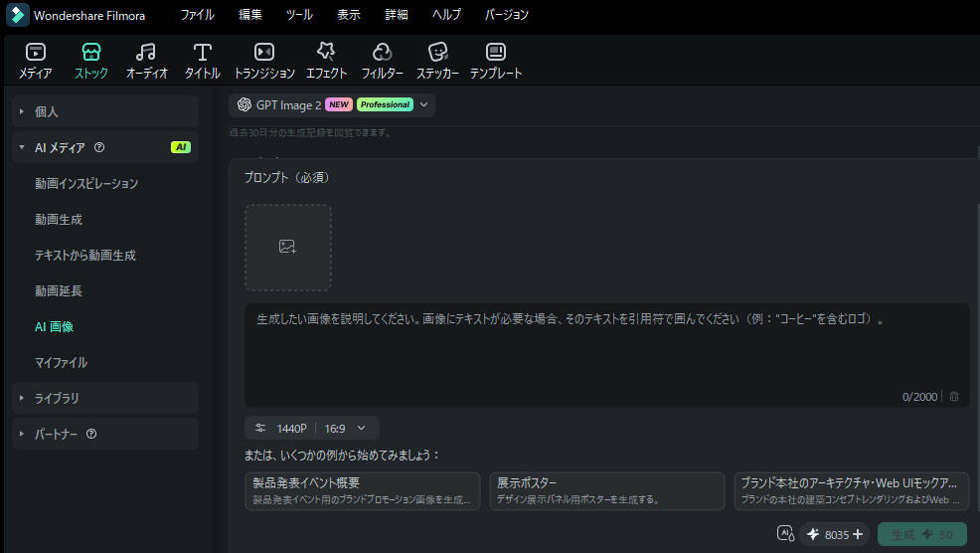The image size is (980, 553).
Task: Select the ストック tab icon
Action: [91, 52]
